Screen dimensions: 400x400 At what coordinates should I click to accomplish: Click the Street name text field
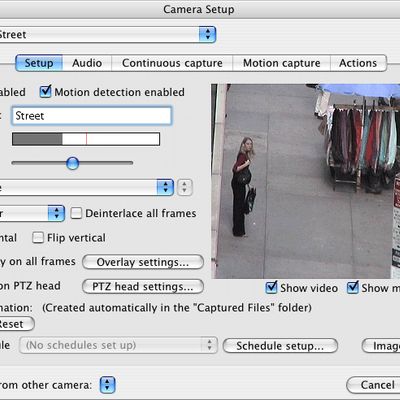[92, 116]
